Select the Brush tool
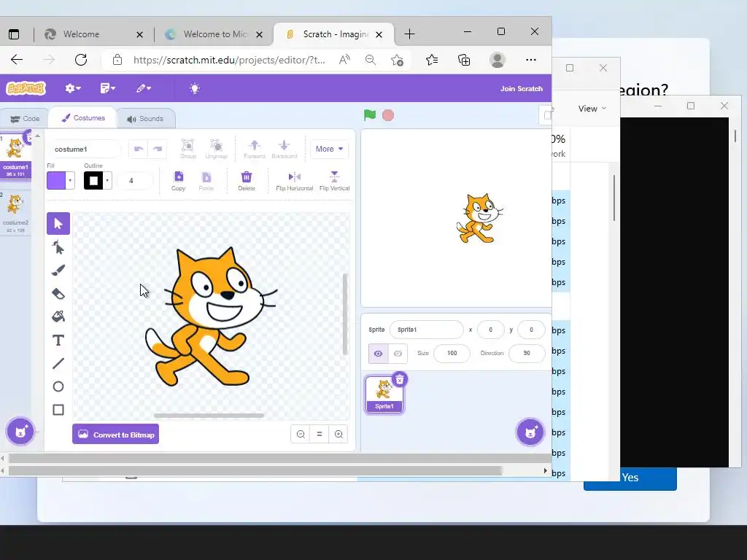This screenshot has height=560, width=747. point(58,271)
